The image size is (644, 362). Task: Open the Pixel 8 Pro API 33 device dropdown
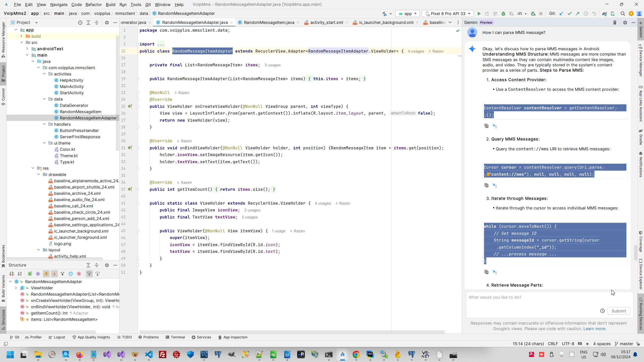448,14
